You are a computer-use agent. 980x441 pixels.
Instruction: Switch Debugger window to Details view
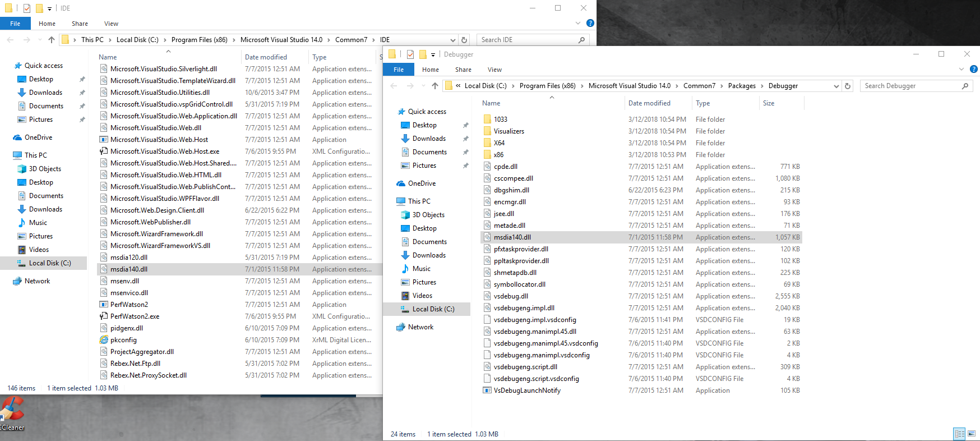pos(959,434)
